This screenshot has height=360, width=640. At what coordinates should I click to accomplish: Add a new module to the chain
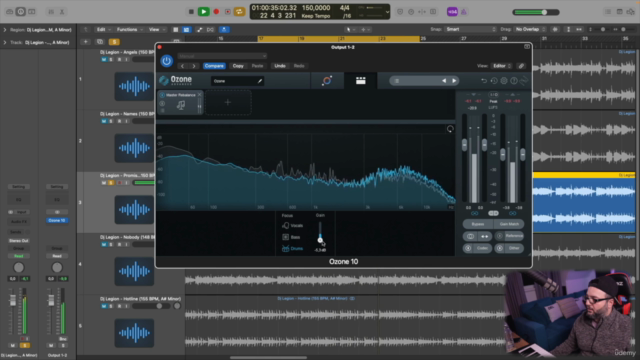click(x=228, y=102)
